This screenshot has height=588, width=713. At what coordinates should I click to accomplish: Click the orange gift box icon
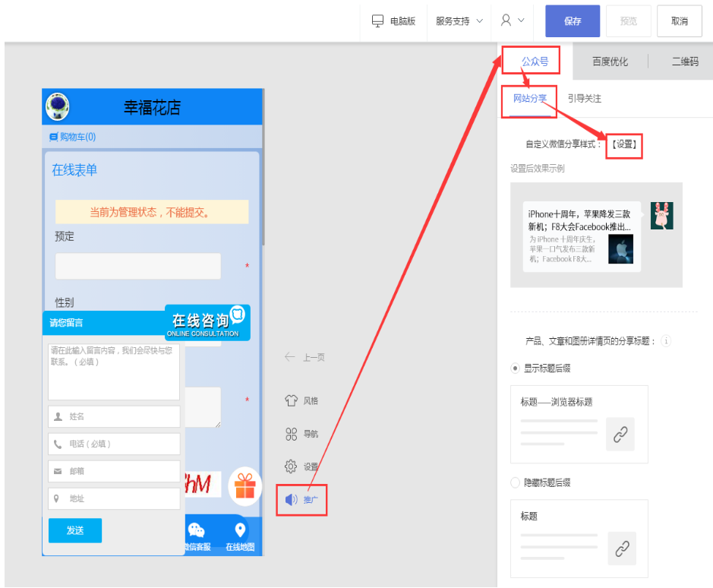(x=245, y=486)
